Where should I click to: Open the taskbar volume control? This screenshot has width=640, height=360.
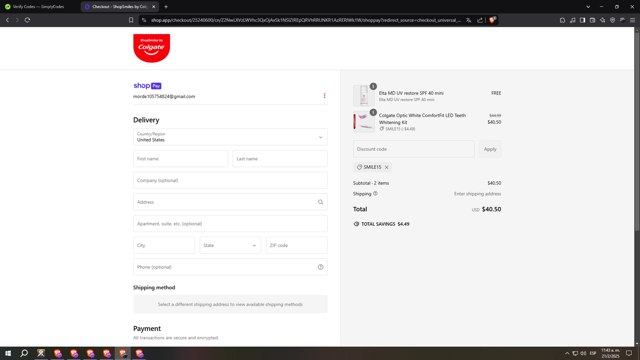pyautogui.click(x=583, y=353)
